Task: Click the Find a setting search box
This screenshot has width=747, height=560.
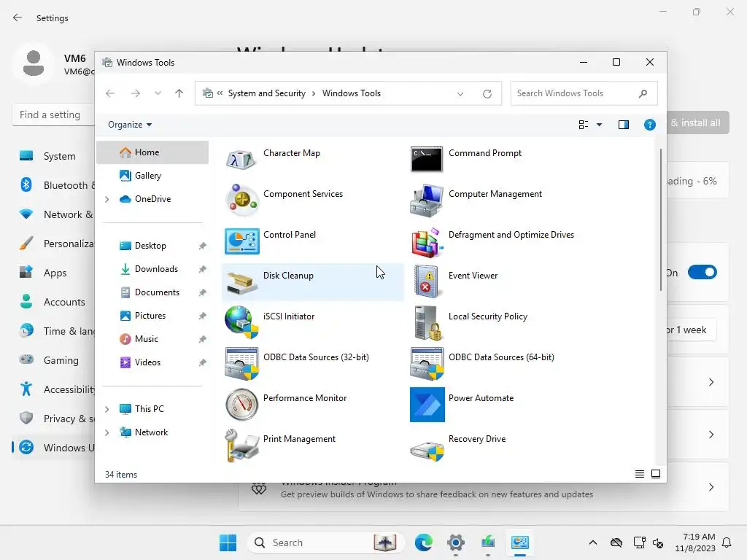Action: point(53,114)
